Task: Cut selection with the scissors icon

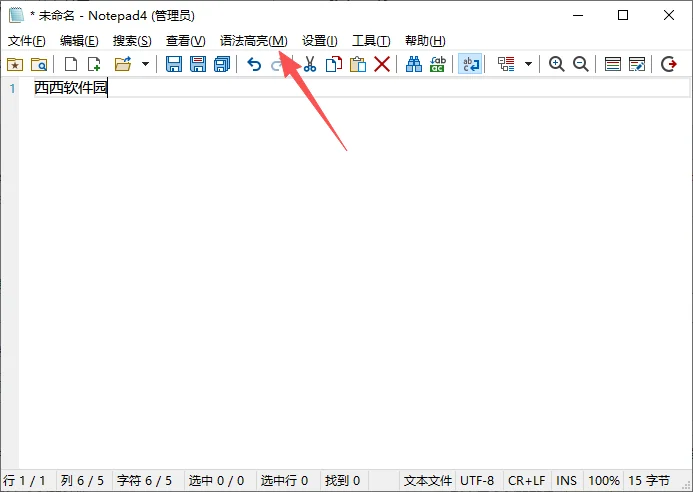Action: [x=310, y=65]
